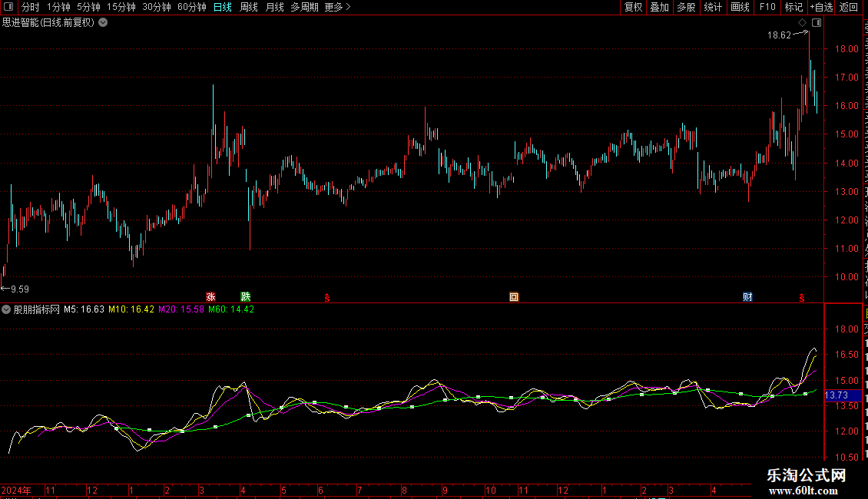Open the 画线 drawing tools
This screenshot has width=868, height=499.
click(740, 7)
